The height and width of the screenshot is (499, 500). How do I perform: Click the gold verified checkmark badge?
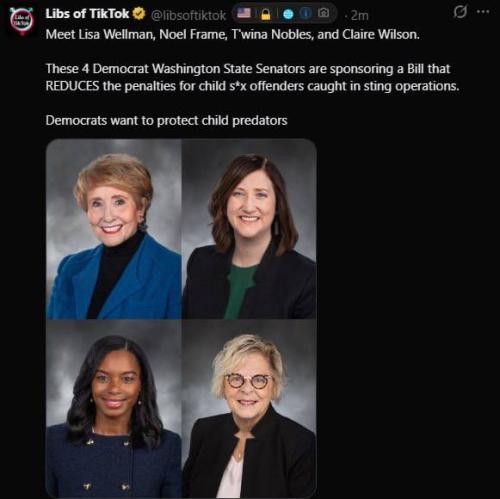point(139,14)
